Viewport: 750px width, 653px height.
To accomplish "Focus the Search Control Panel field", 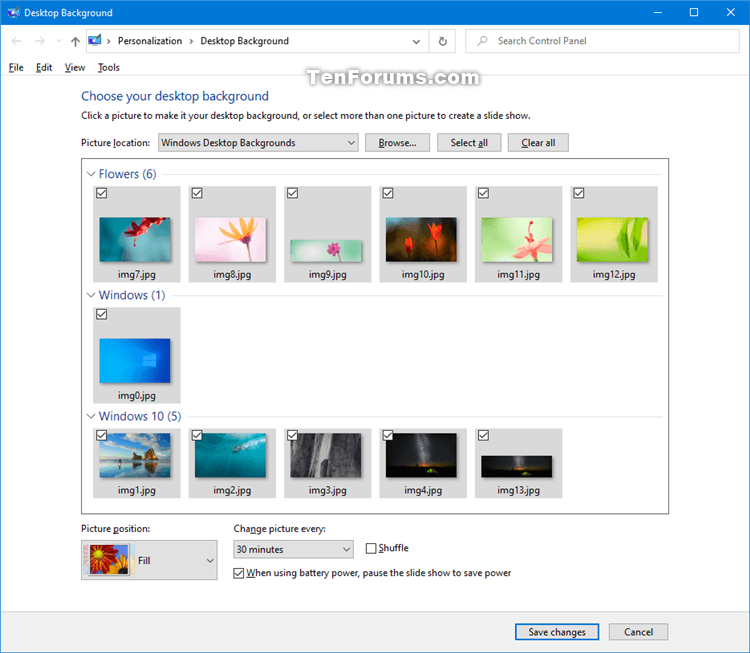I will point(602,41).
